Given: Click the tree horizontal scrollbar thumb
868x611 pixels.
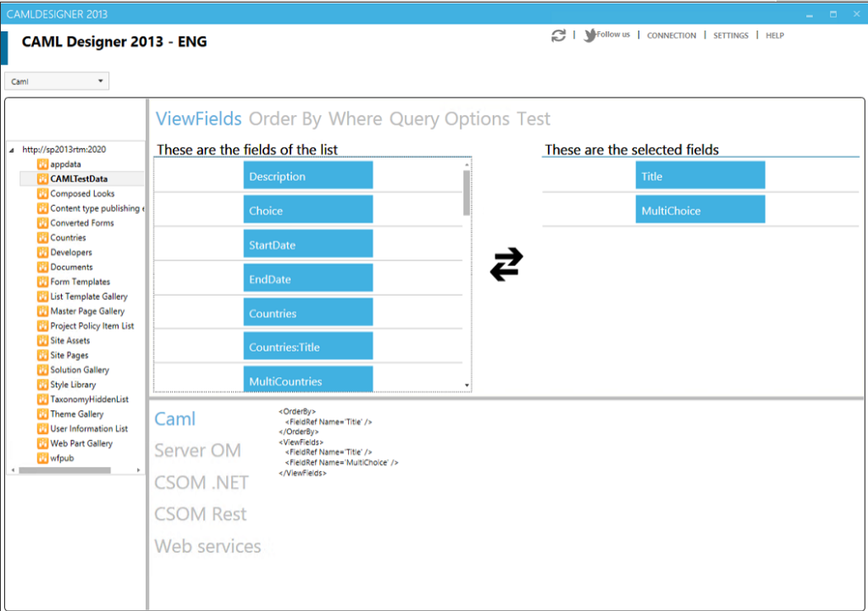Looking at the screenshot, I should point(64,470).
